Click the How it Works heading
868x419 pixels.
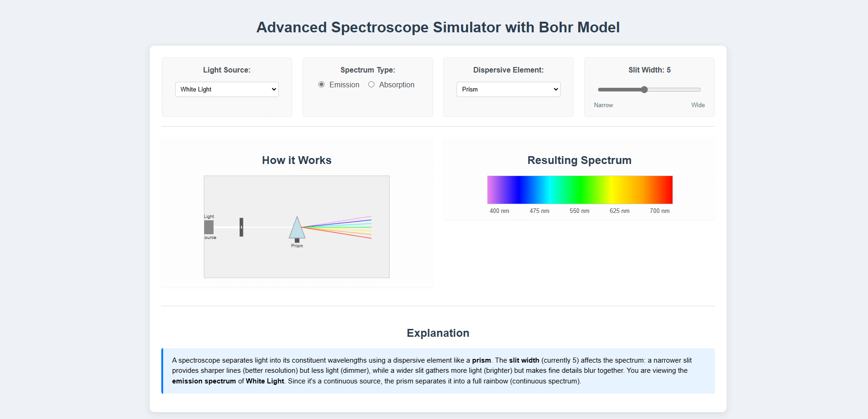click(x=296, y=160)
